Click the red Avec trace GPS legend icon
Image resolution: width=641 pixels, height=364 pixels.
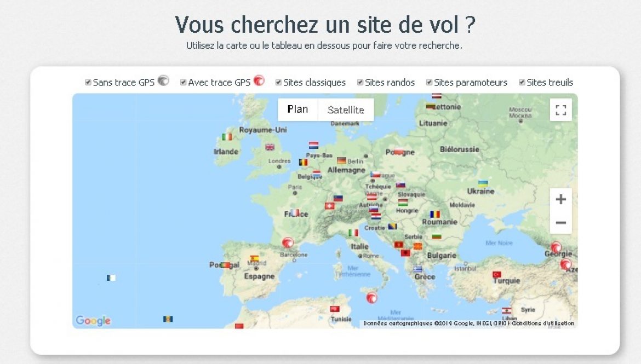tap(259, 80)
